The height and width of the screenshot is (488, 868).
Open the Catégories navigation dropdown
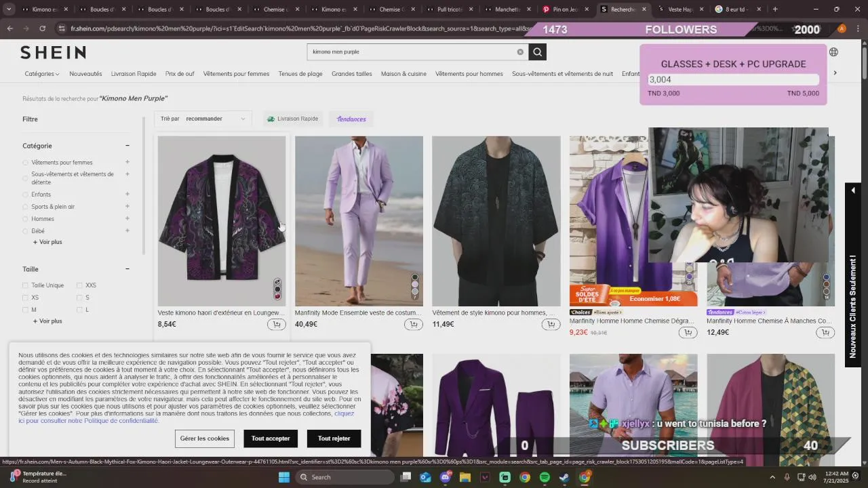(41, 74)
